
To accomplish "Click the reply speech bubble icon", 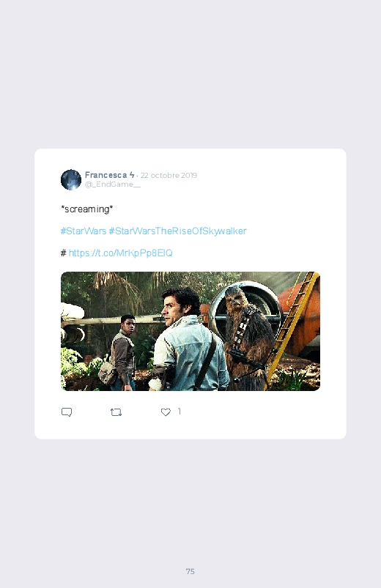I will click(67, 412).
